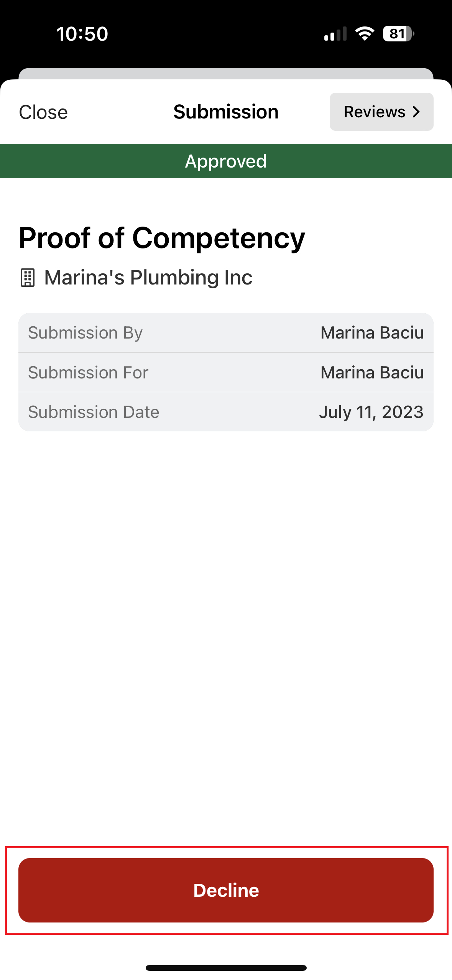452x980 pixels.
Task: Select the Submission By label
Action: [85, 333]
